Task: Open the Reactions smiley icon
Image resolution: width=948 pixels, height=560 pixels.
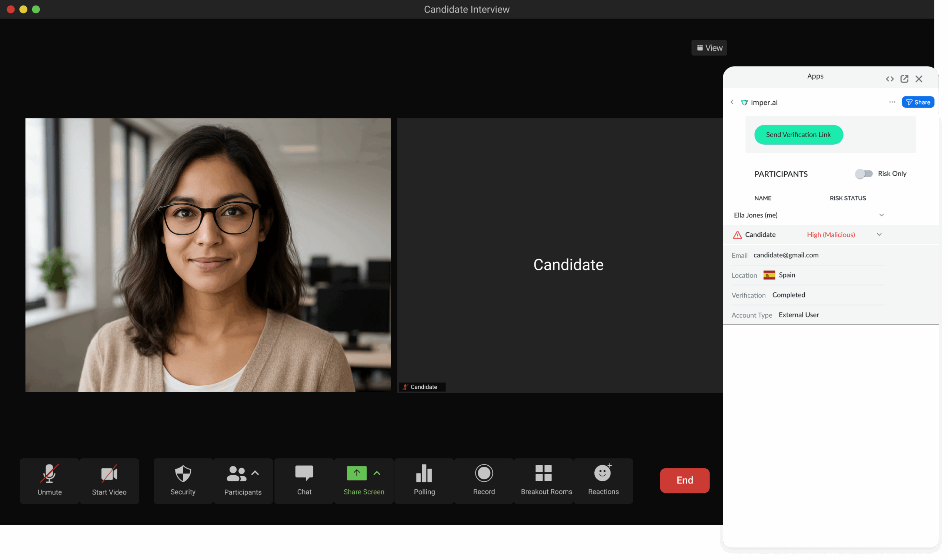Action: (603, 473)
